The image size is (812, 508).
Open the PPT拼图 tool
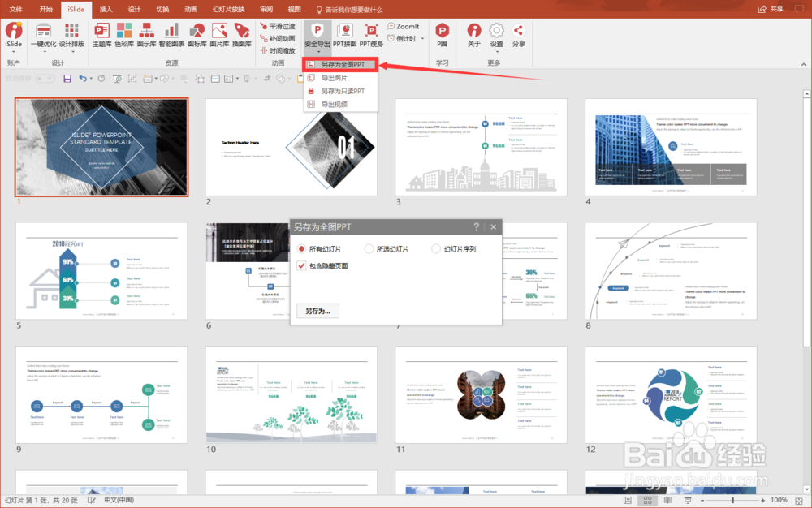(x=344, y=35)
